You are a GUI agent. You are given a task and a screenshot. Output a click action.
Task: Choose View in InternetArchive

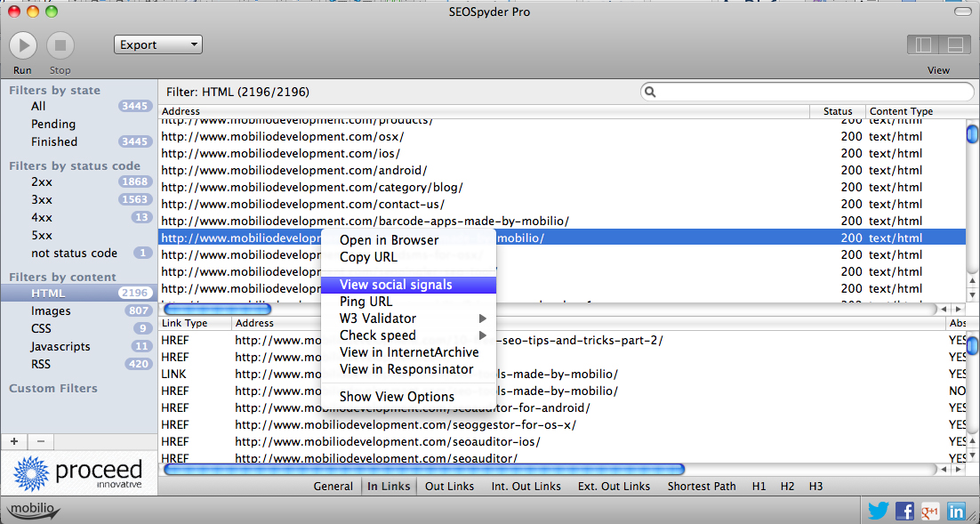408,352
